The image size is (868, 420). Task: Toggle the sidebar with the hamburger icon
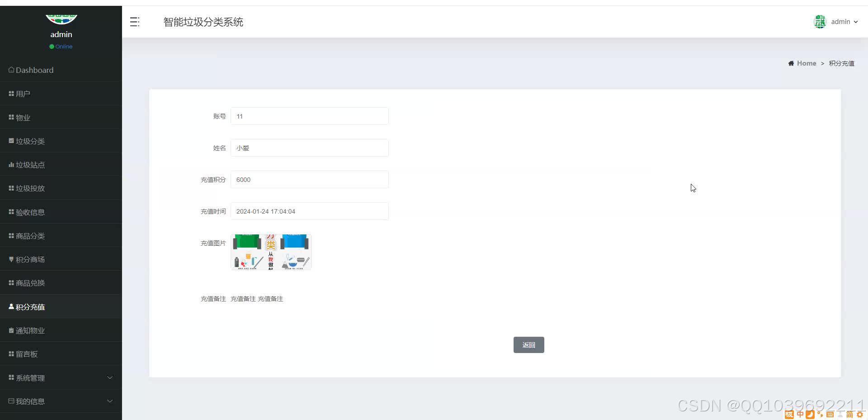134,21
